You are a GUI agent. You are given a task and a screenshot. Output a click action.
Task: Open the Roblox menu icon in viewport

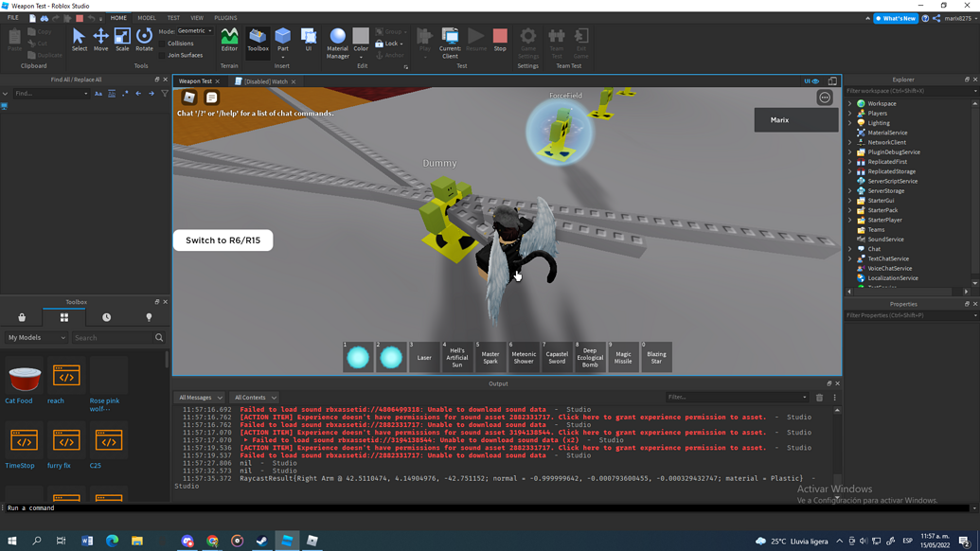pos(188,97)
